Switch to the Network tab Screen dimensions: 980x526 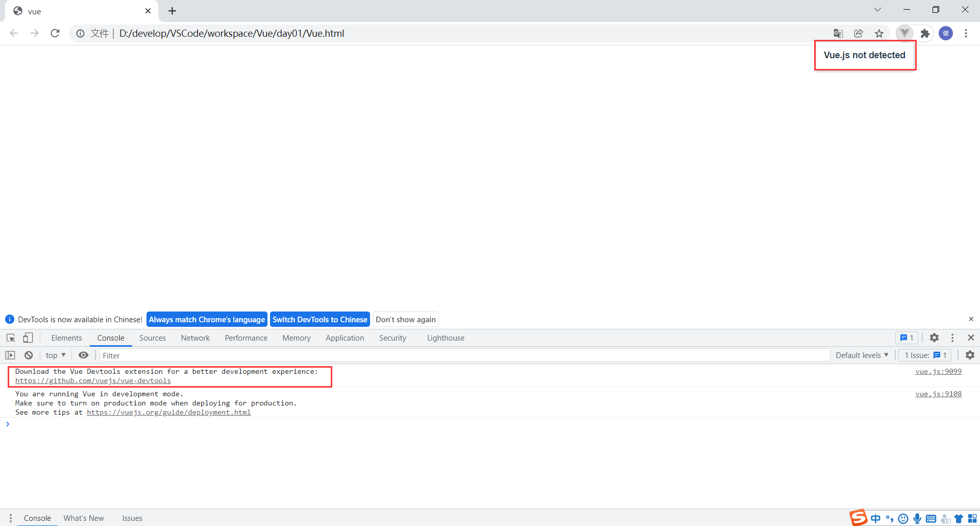[195, 338]
